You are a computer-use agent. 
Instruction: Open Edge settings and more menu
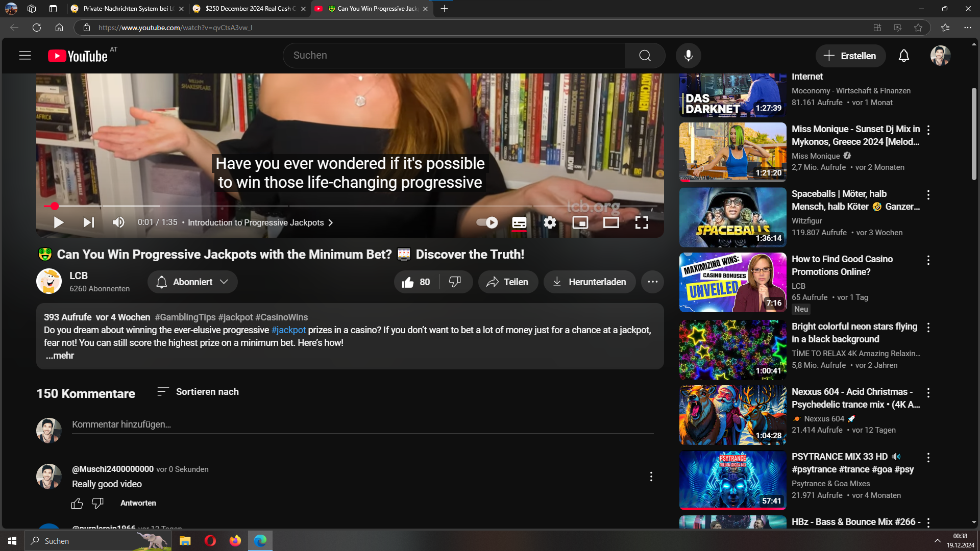[x=967, y=28]
